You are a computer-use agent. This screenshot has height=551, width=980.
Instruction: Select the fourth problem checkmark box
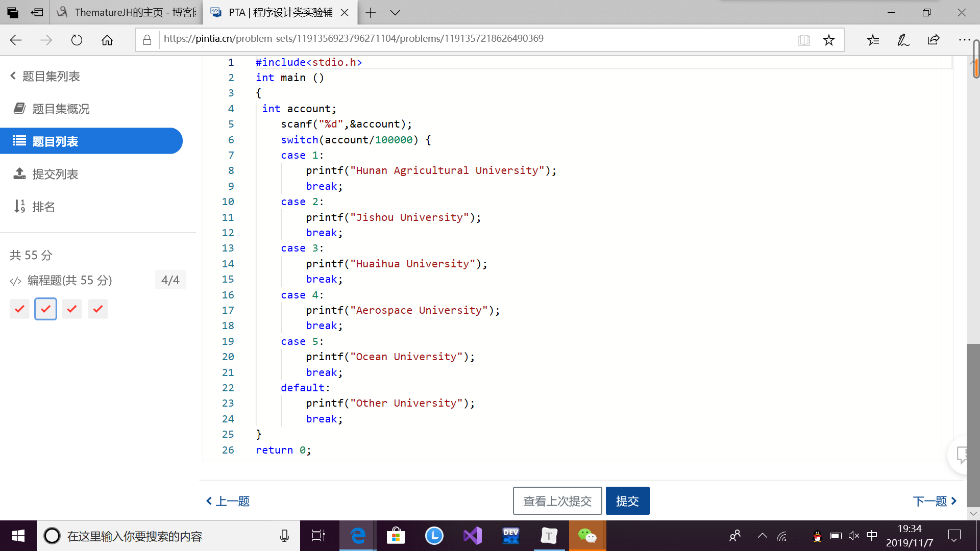pos(98,309)
